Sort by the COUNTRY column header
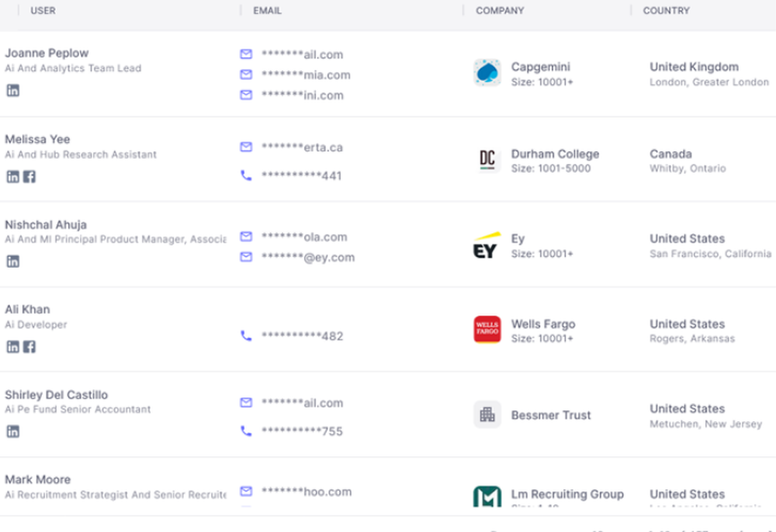This screenshot has height=532, width=776. 666,10
